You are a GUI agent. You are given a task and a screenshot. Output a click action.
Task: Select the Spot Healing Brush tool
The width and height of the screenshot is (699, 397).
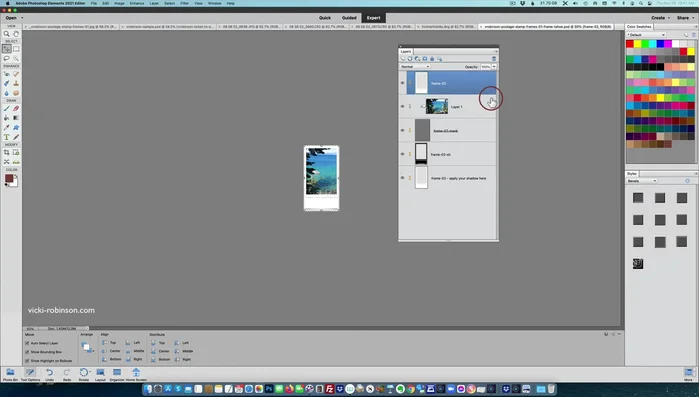point(16,74)
